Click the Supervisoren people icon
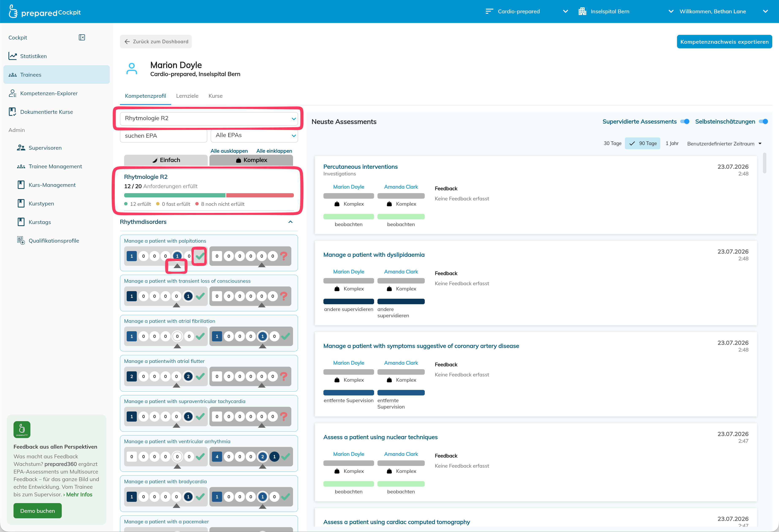779x532 pixels. coord(21,148)
